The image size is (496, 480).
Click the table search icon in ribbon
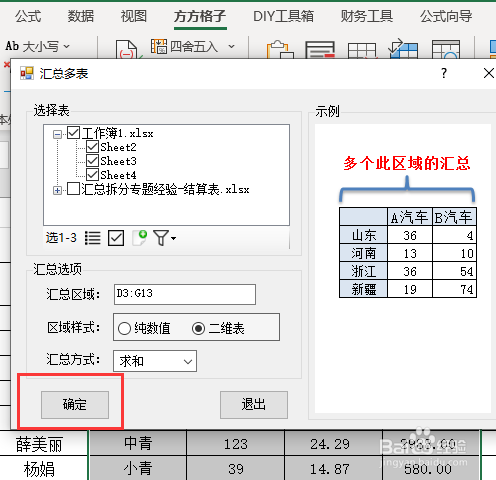coord(446,49)
